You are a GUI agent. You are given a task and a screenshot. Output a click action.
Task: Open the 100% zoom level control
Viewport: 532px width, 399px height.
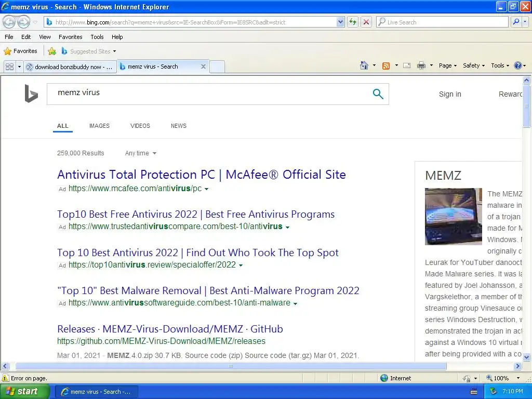[503, 378]
